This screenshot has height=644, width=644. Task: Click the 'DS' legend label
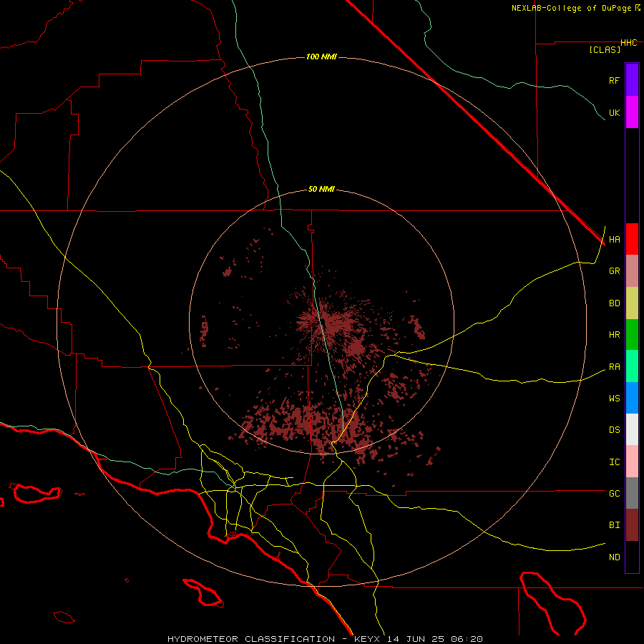(x=614, y=430)
